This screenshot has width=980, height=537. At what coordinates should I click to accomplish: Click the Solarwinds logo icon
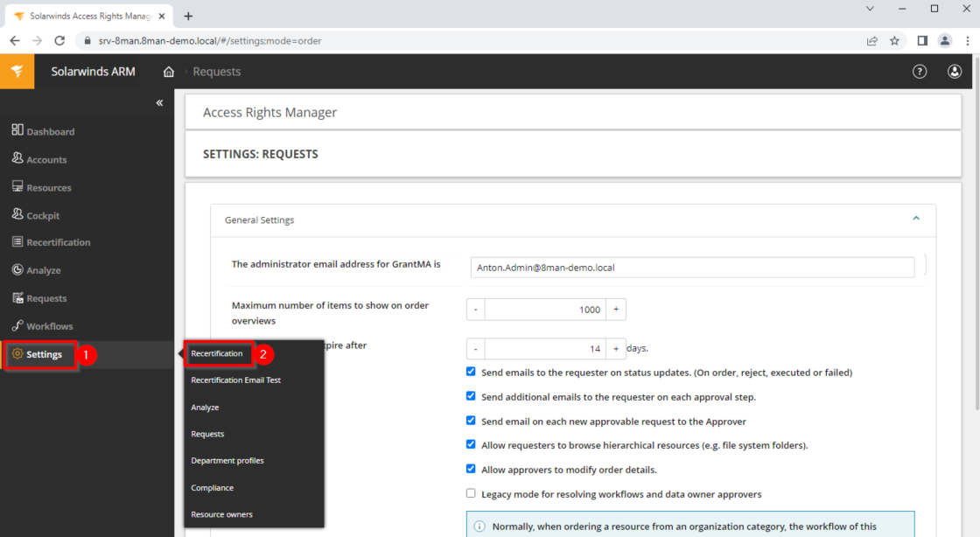[x=17, y=72]
